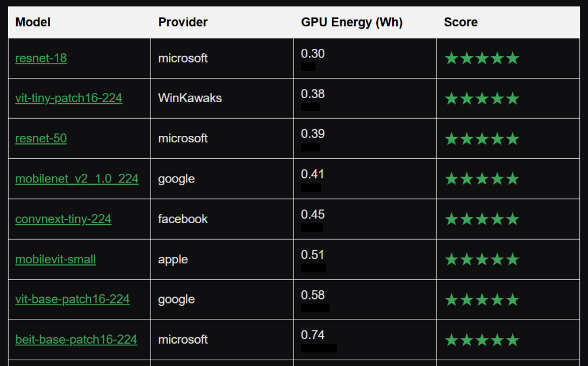Open the vit-tiny-patch16-224 model link
The image size is (588, 366).
pyautogui.click(x=68, y=99)
